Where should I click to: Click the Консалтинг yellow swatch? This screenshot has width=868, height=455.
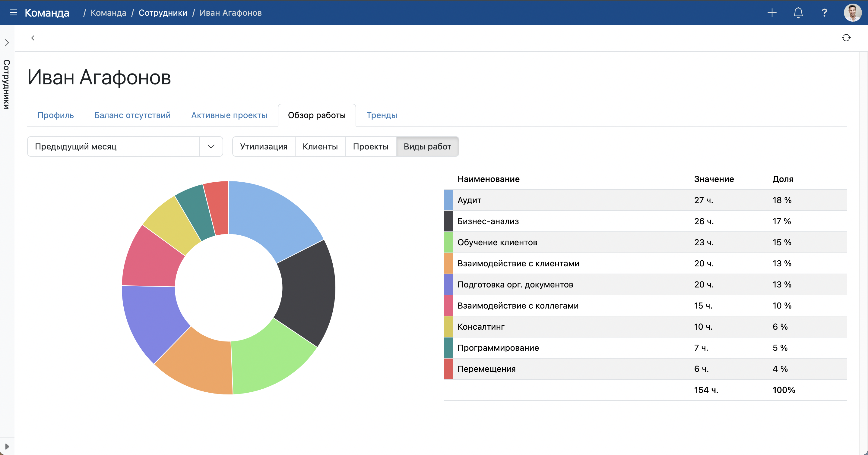[448, 327]
